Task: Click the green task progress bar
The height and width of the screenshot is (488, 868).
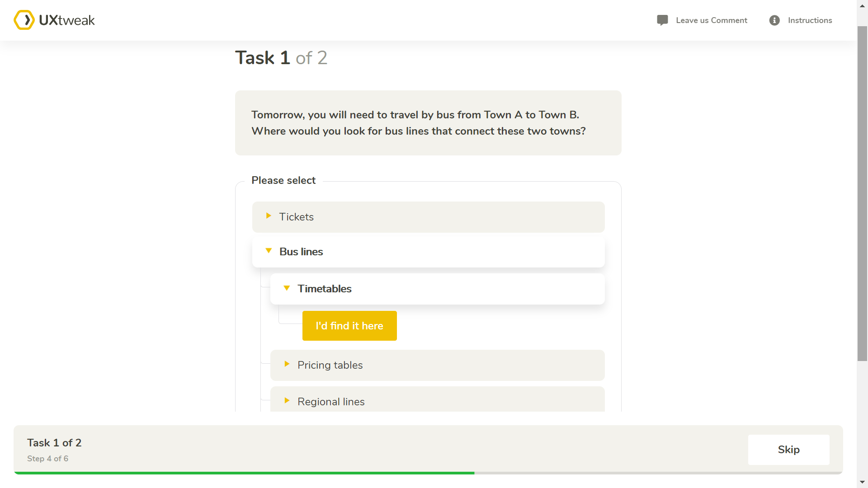Action: click(x=244, y=473)
